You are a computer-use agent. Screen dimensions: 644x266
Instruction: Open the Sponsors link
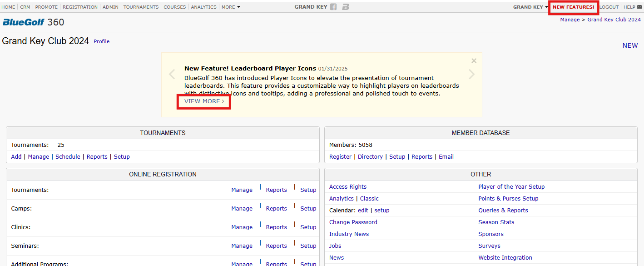coord(491,234)
